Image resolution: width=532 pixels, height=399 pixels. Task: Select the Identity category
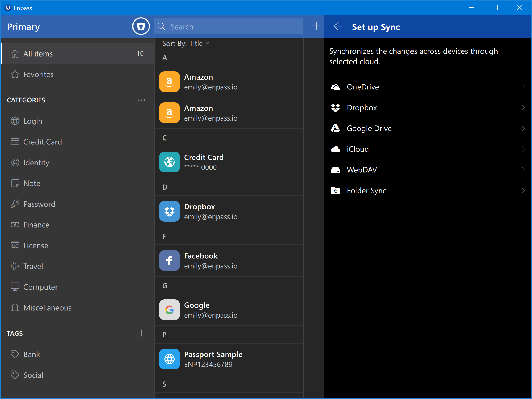tap(78, 163)
